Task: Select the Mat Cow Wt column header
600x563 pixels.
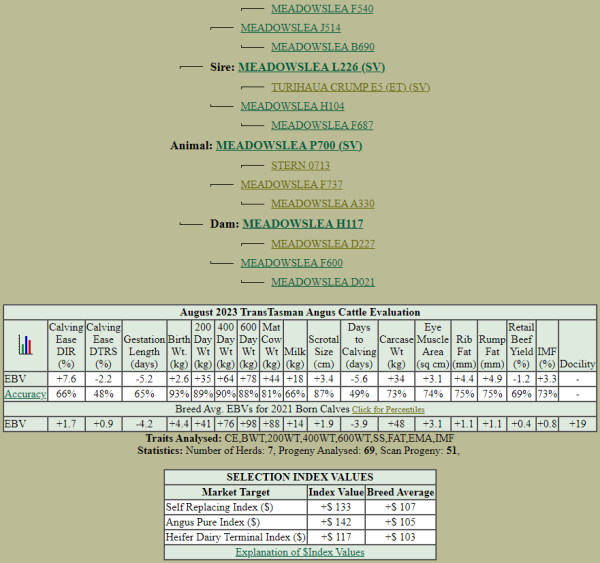Action: [x=271, y=346]
